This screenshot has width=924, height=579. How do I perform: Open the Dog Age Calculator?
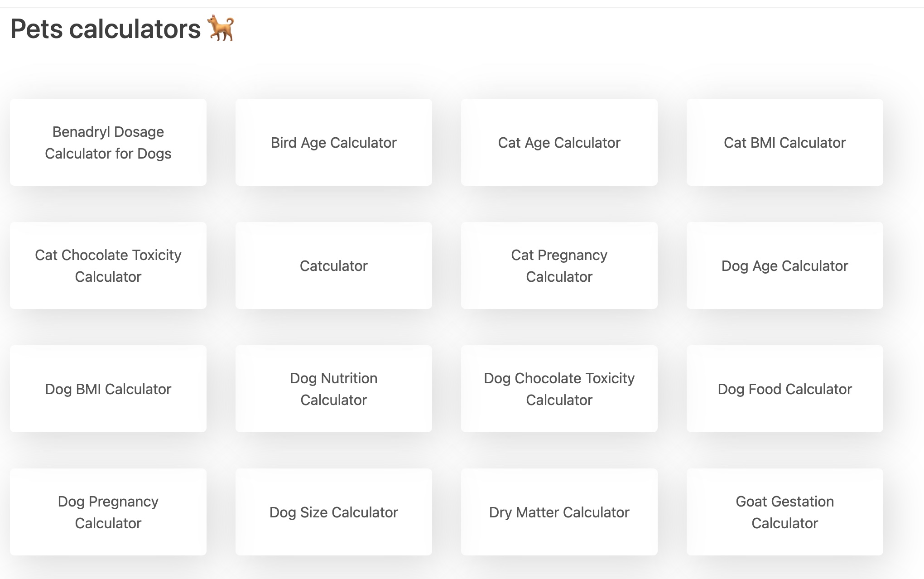784,266
